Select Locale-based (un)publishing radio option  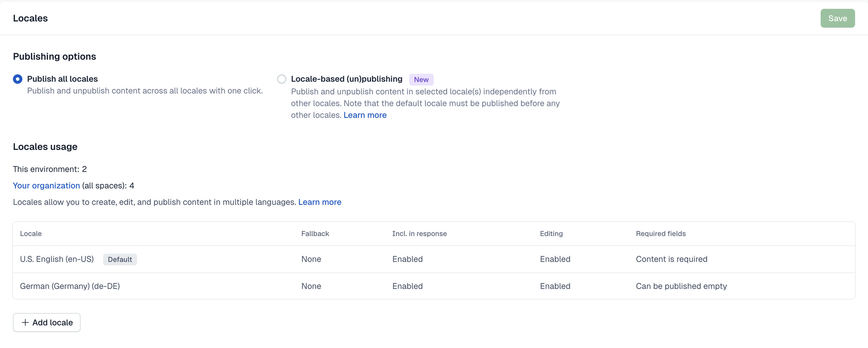point(281,79)
